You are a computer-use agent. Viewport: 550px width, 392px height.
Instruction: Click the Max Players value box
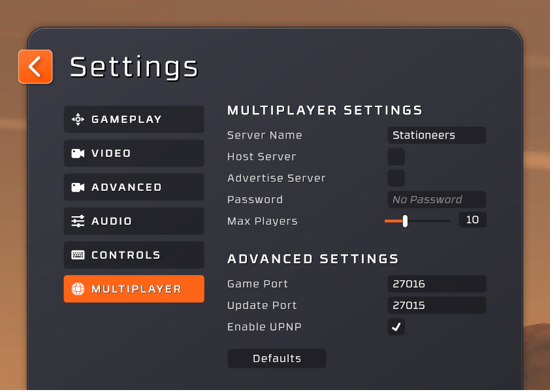point(472,220)
